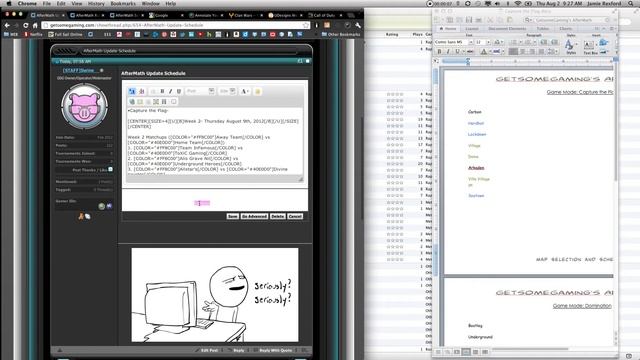Click Arkaden map name in Word document

[x=476, y=168]
